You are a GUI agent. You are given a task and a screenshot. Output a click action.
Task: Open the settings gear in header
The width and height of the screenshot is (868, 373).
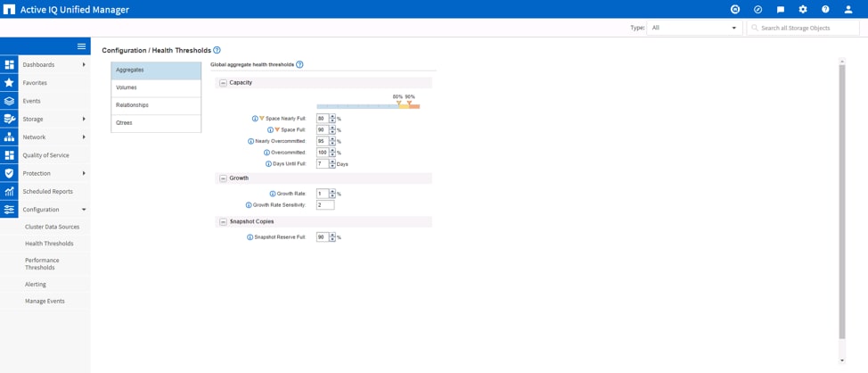[803, 10]
